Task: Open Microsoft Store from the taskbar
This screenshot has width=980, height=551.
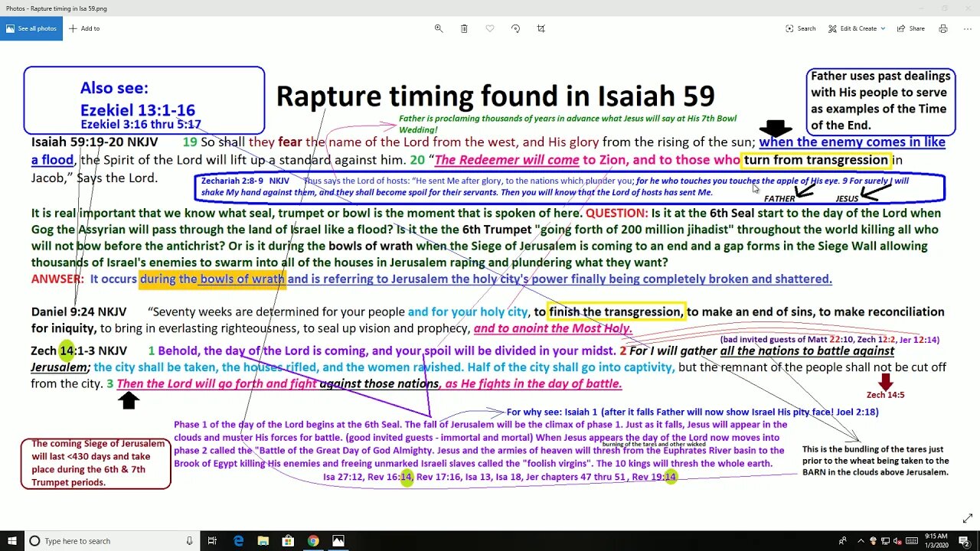Action: (x=289, y=541)
